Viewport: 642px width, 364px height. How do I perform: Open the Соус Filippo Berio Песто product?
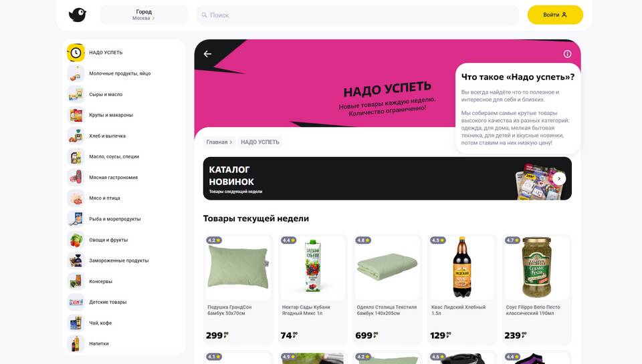(536, 289)
